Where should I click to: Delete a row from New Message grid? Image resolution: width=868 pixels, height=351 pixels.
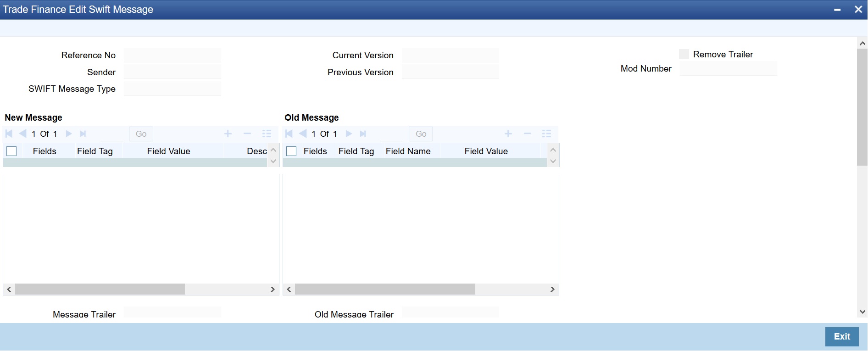coord(247,134)
